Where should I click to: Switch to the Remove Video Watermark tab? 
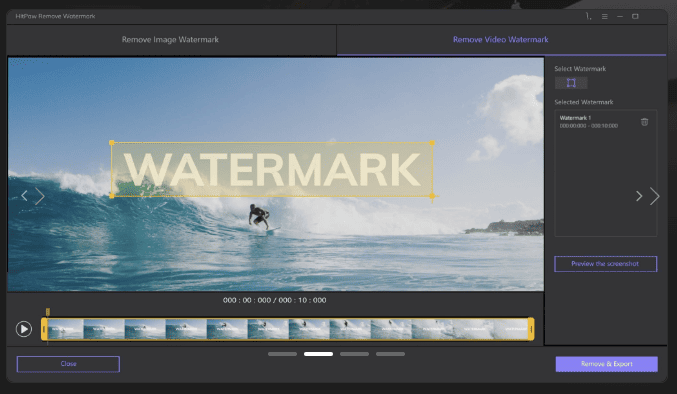pos(500,40)
